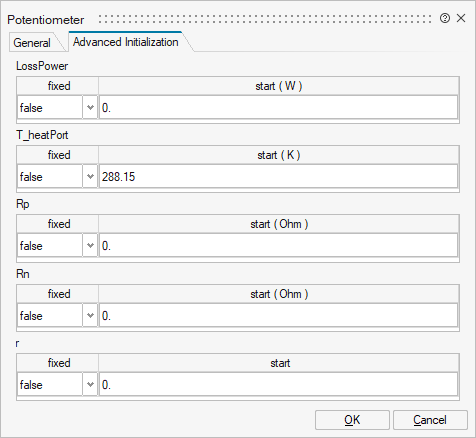The height and width of the screenshot is (438, 476).
Task: Select the Advanced Initialization tab
Action: click(x=126, y=42)
